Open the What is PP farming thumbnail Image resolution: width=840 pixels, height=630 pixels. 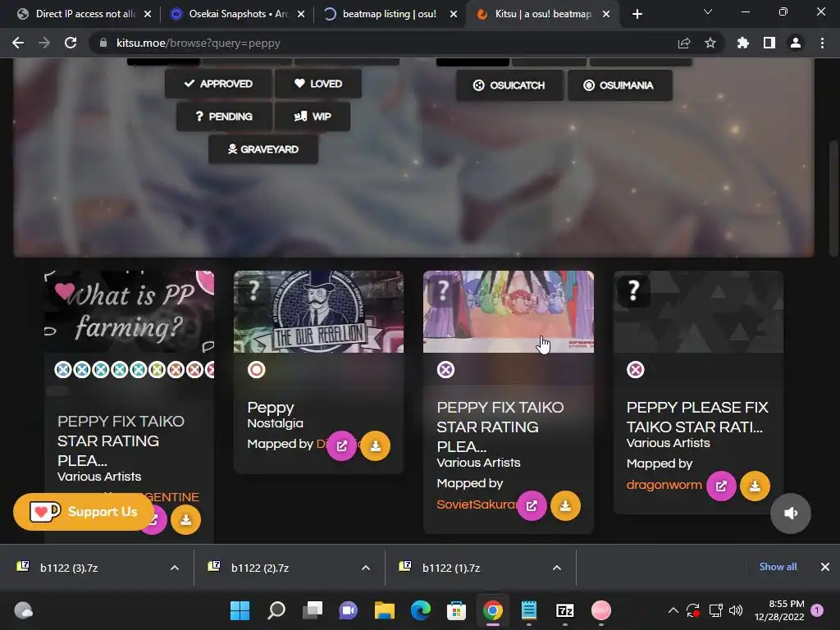(129, 312)
